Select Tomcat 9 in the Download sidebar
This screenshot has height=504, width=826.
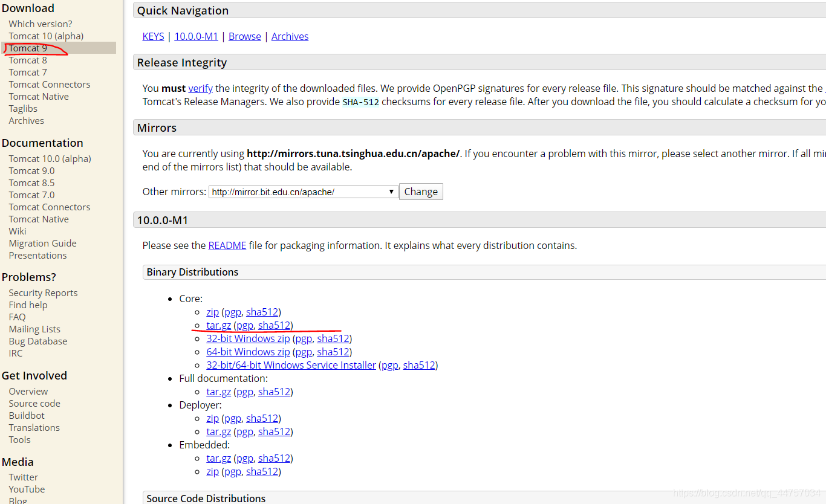click(x=28, y=48)
